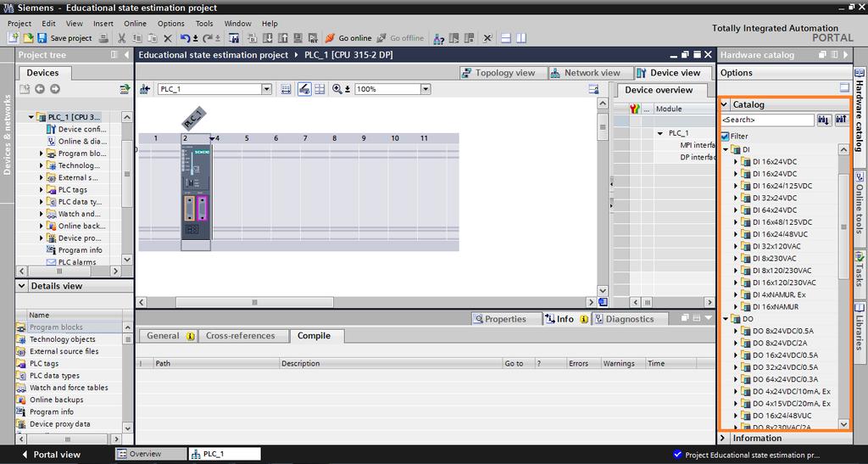The image size is (868, 464).
Task: Click the Delete X icon in toolbar
Action: (x=168, y=38)
